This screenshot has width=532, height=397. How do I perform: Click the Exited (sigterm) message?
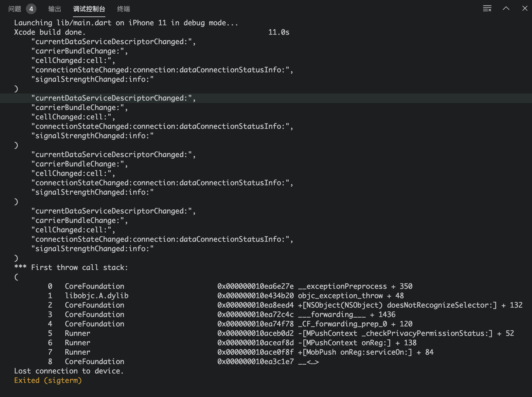click(48, 380)
